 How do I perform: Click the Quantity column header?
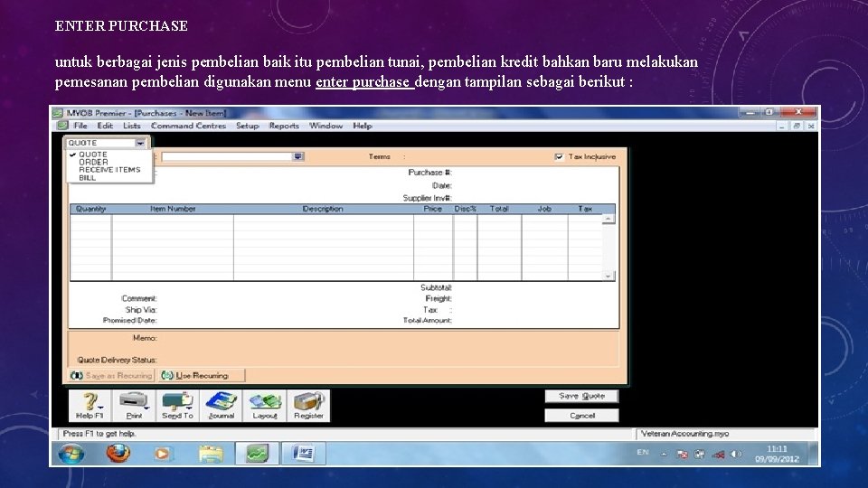(x=90, y=209)
